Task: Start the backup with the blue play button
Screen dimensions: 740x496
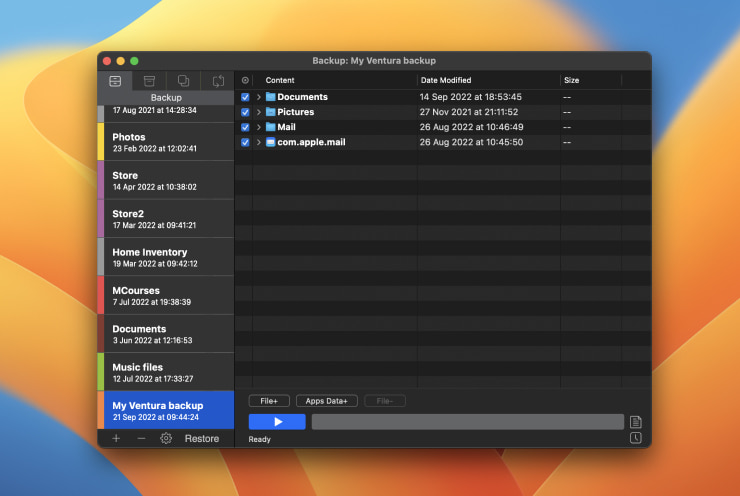Action: pyautogui.click(x=277, y=422)
